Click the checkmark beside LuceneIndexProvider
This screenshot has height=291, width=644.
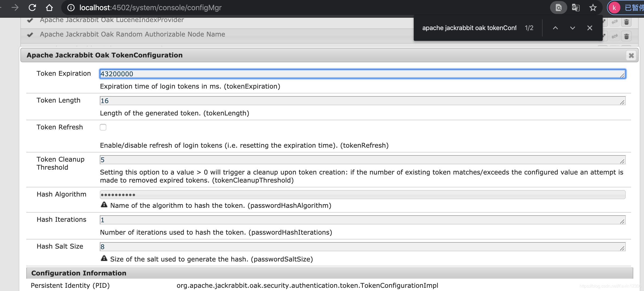(x=30, y=20)
